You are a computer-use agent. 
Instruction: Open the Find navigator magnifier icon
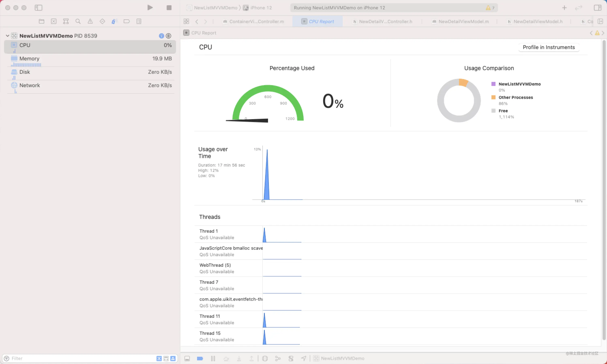(x=78, y=21)
